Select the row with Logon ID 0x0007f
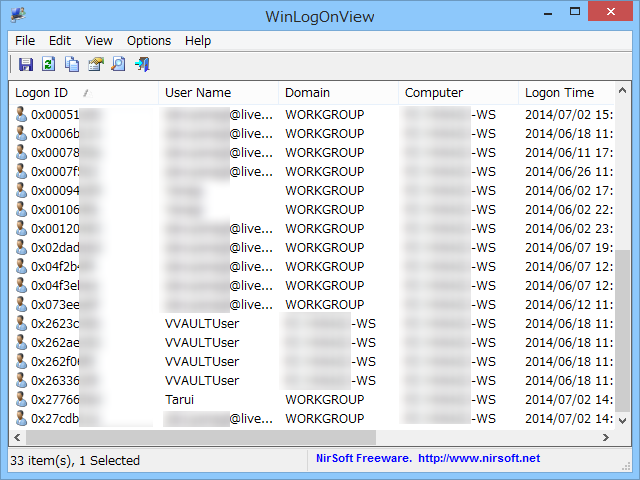 [x=312, y=171]
